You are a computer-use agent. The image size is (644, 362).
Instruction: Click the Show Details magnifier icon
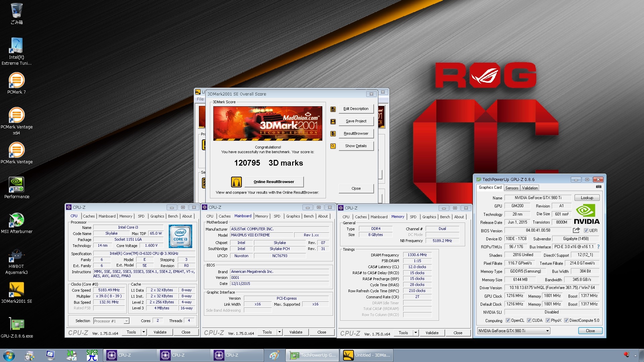333,146
